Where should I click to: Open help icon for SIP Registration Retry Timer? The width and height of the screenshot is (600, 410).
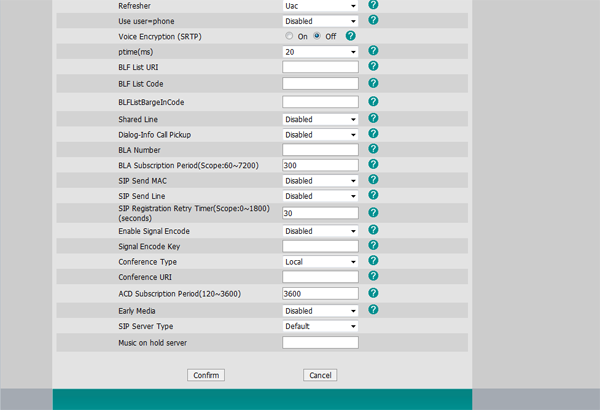[373, 212]
